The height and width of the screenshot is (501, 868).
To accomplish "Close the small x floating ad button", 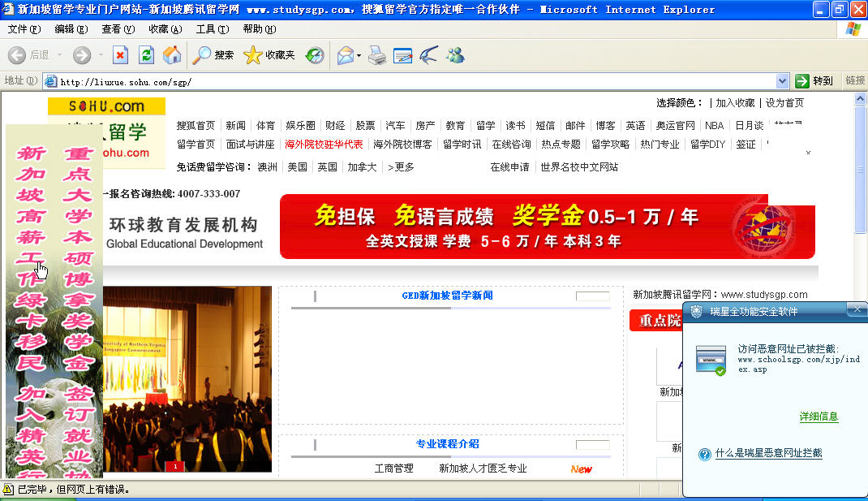I will (x=808, y=153).
